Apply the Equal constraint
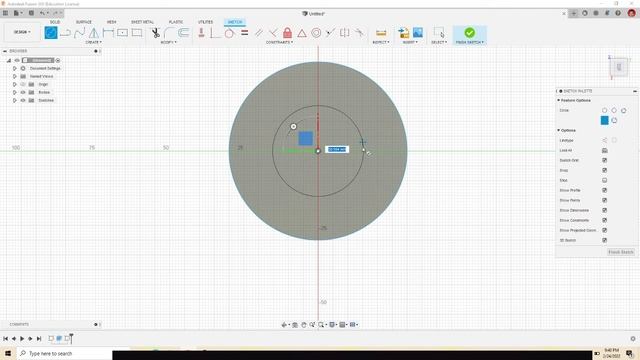The image size is (640, 360). pyautogui.click(x=244, y=33)
